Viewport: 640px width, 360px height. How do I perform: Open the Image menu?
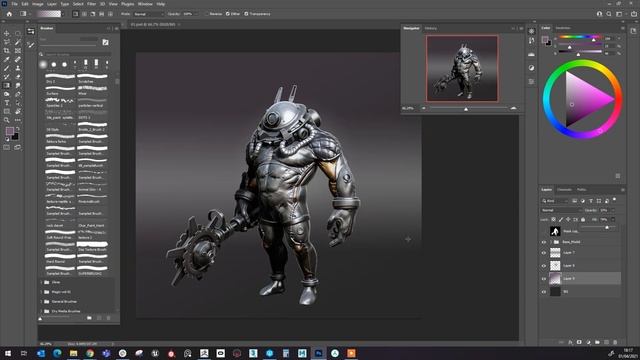38,4
